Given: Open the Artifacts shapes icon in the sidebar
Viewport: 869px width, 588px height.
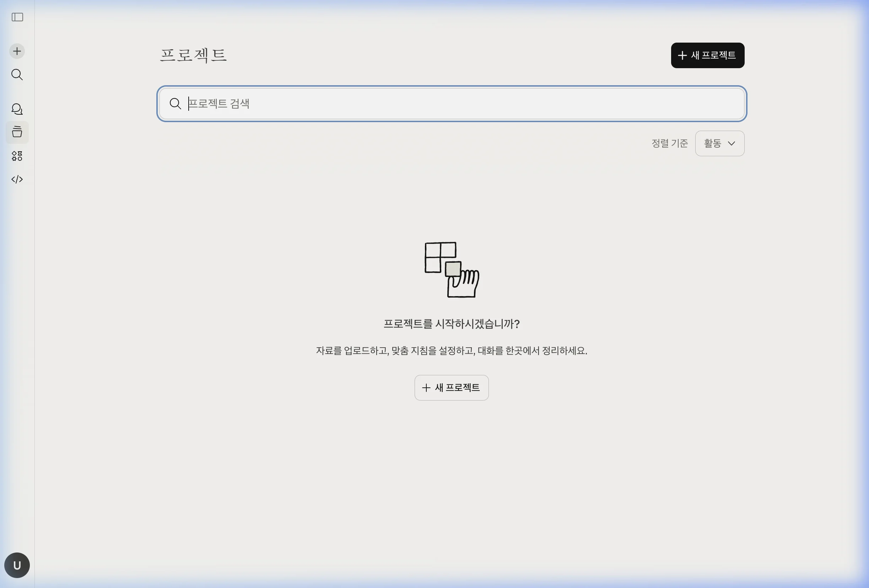Looking at the screenshot, I should tap(17, 156).
